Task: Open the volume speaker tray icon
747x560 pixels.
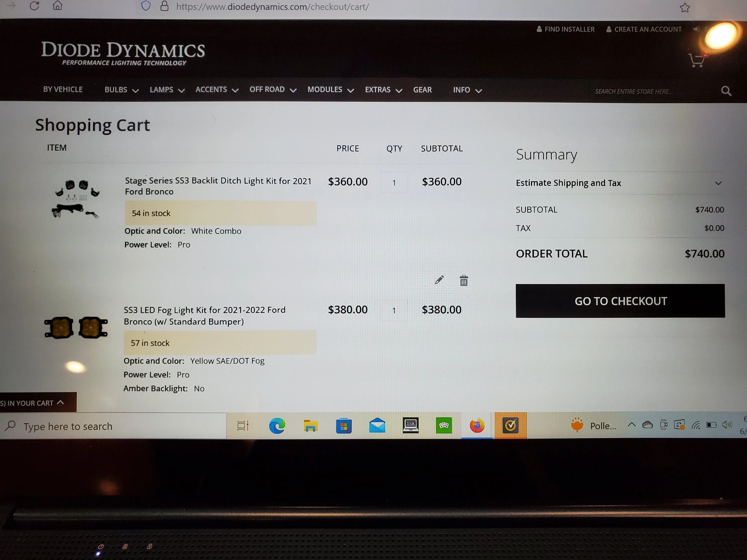Action: [x=727, y=425]
